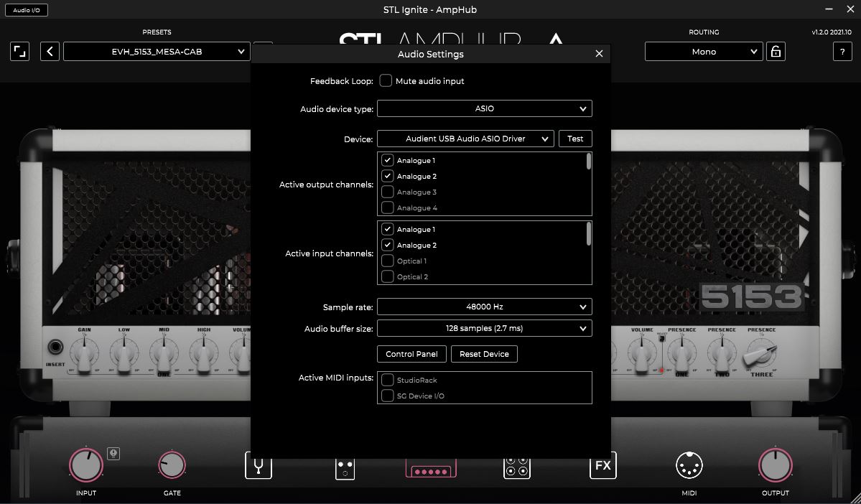Image resolution: width=861 pixels, height=504 pixels.
Task: Enable the Mute audio input checkbox
Action: 386,80
